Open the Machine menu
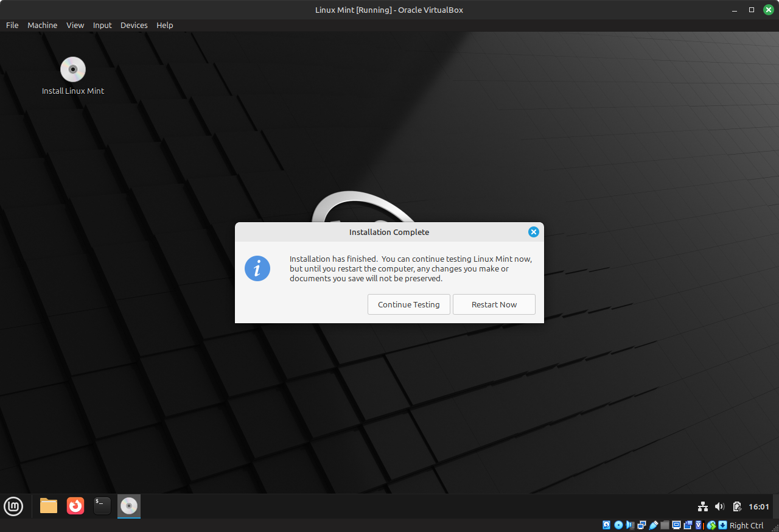 43,25
